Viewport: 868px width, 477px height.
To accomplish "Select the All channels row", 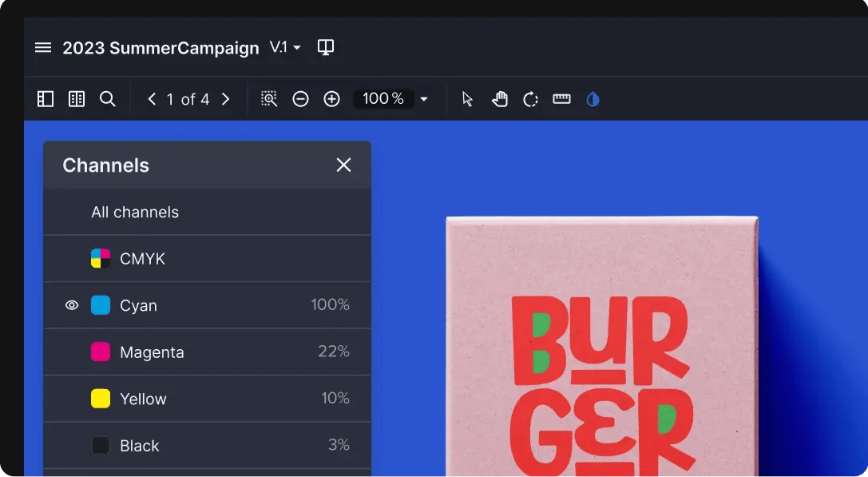I will coord(135,212).
